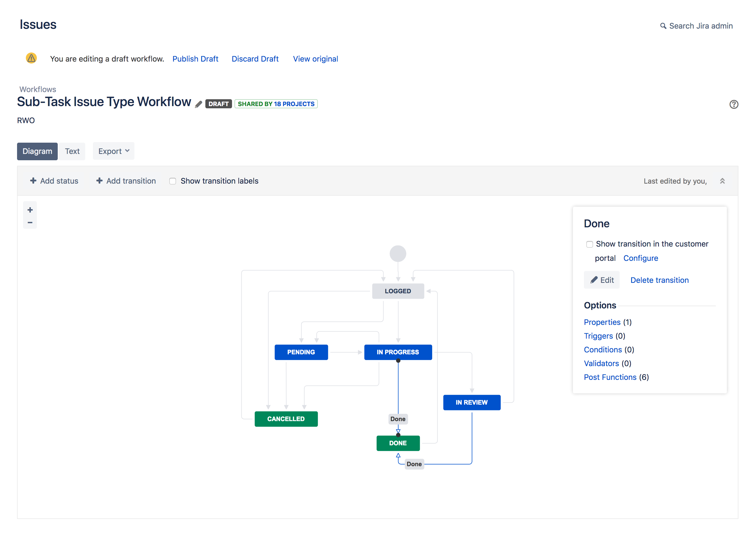Open Post Functions options link
The height and width of the screenshot is (536, 756).
(610, 377)
